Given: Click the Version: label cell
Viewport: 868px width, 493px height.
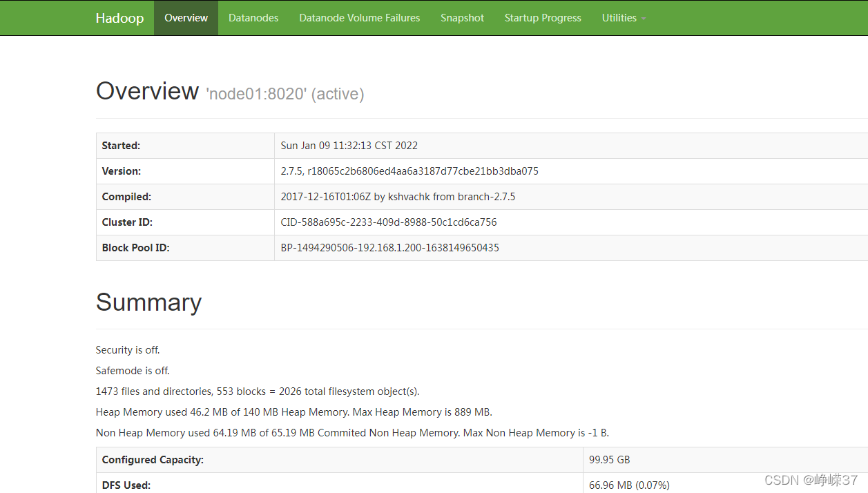Looking at the screenshot, I should point(185,171).
